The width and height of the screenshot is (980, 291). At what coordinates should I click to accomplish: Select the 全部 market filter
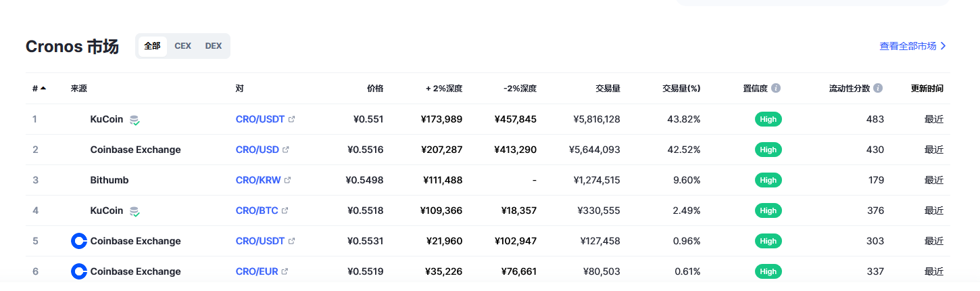click(152, 46)
